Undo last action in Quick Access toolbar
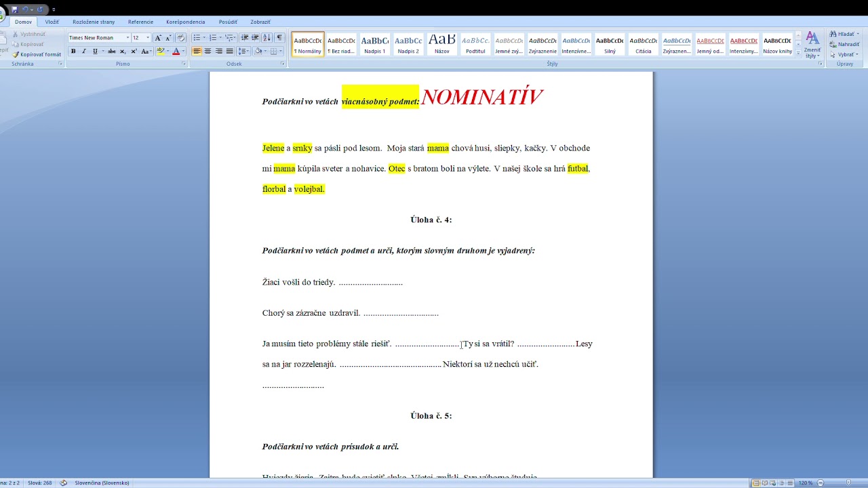Image resolution: width=868 pixels, height=488 pixels. [x=25, y=9]
